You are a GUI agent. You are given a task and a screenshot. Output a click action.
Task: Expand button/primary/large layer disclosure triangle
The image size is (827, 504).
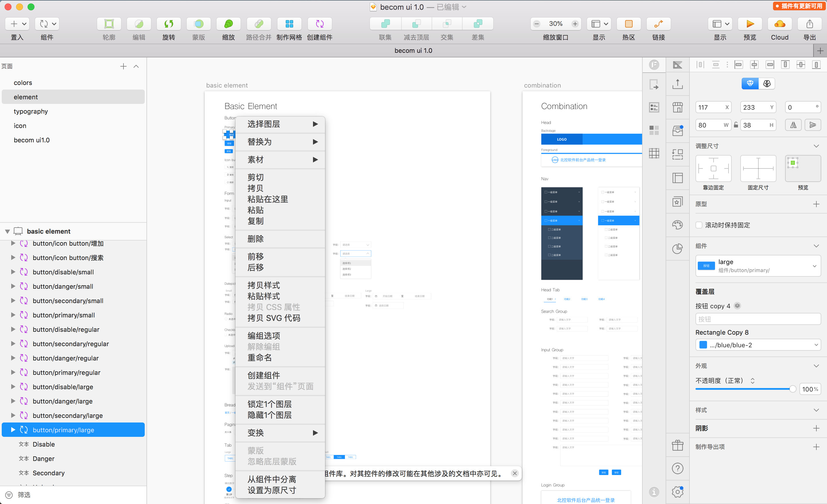click(x=13, y=430)
